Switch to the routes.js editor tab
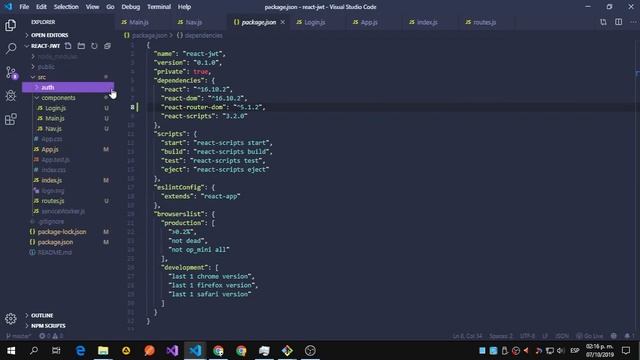This screenshot has width=640, height=360. click(486, 22)
